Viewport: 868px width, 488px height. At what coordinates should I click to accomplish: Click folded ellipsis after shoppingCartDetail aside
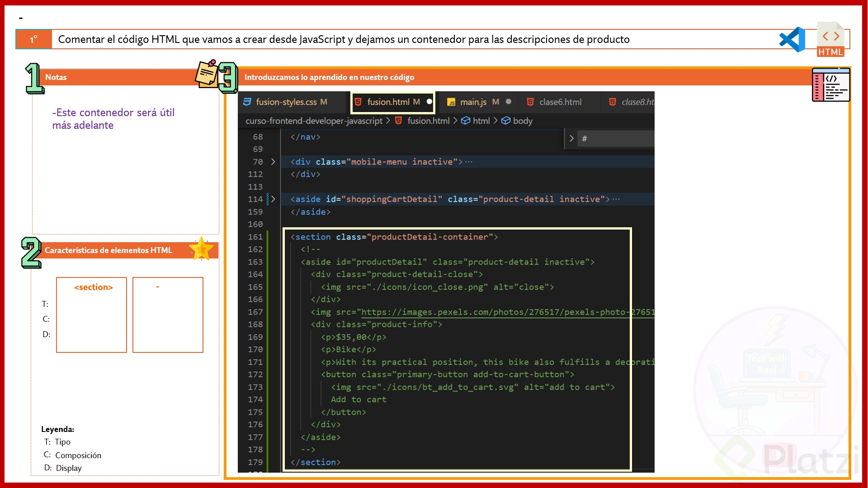[x=616, y=199]
